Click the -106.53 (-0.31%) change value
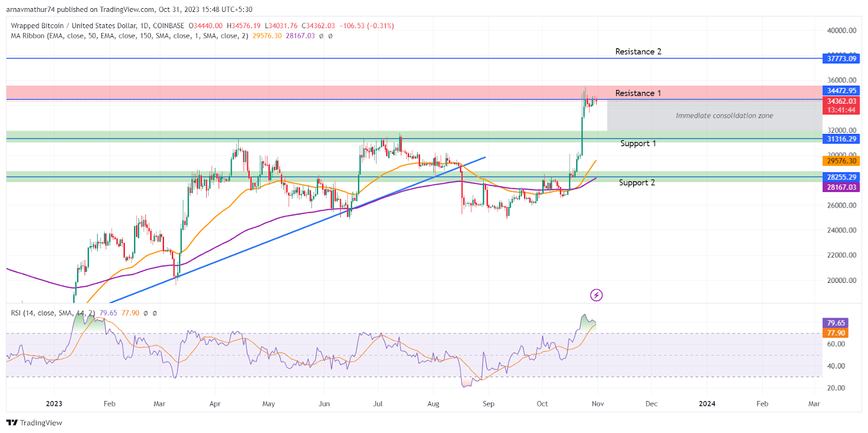Screen dimensions: 868x433 [366, 25]
